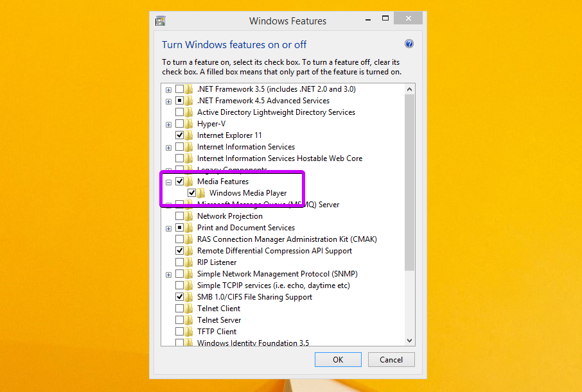Image resolution: width=582 pixels, height=392 pixels.
Task: Click the scrollbar up arrow
Action: point(409,89)
